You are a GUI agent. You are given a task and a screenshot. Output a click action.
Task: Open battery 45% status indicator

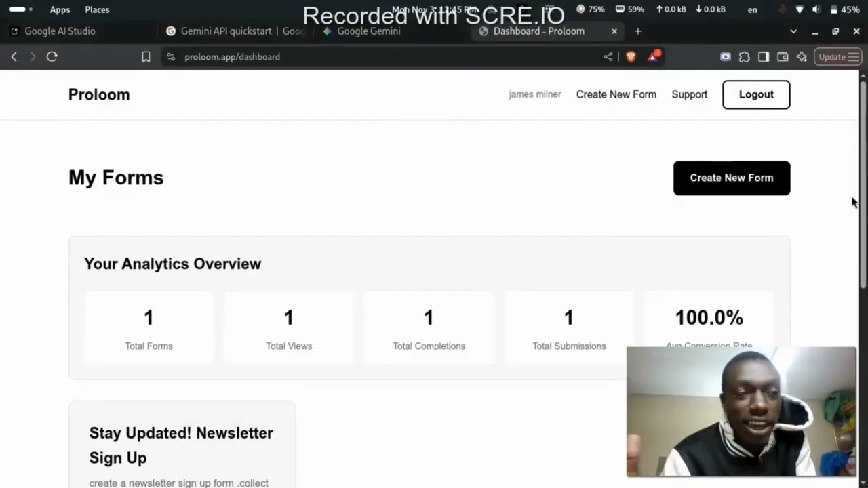(x=845, y=9)
